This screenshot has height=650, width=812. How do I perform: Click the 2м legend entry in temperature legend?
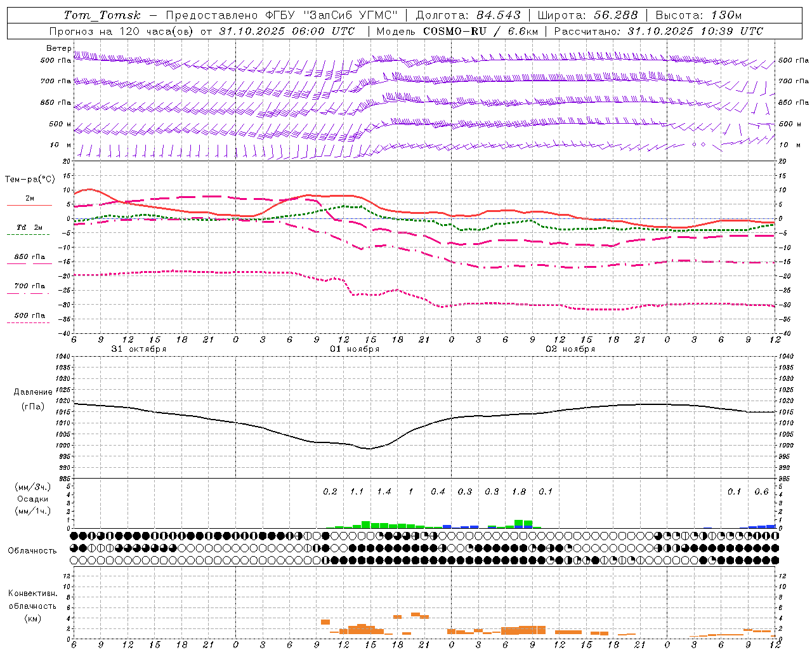pos(30,199)
